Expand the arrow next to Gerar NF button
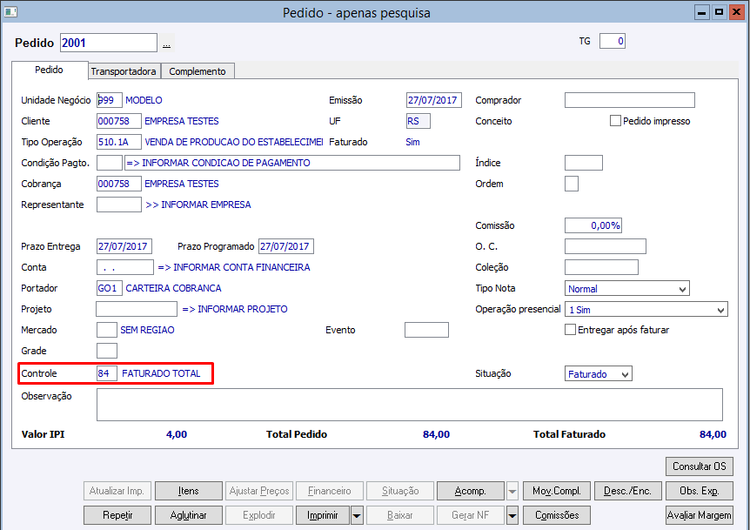The image size is (750, 530). tap(512, 516)
